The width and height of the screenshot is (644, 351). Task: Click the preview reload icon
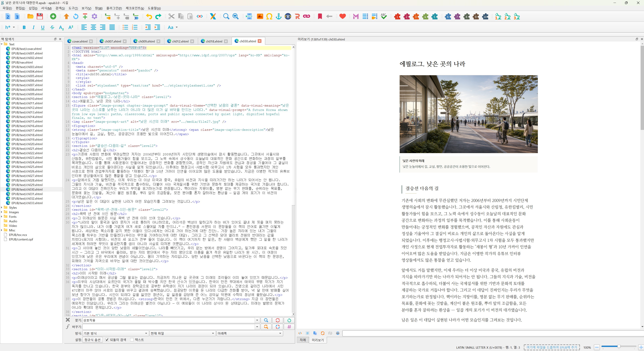pyautogui.click(x=323, y=333)
